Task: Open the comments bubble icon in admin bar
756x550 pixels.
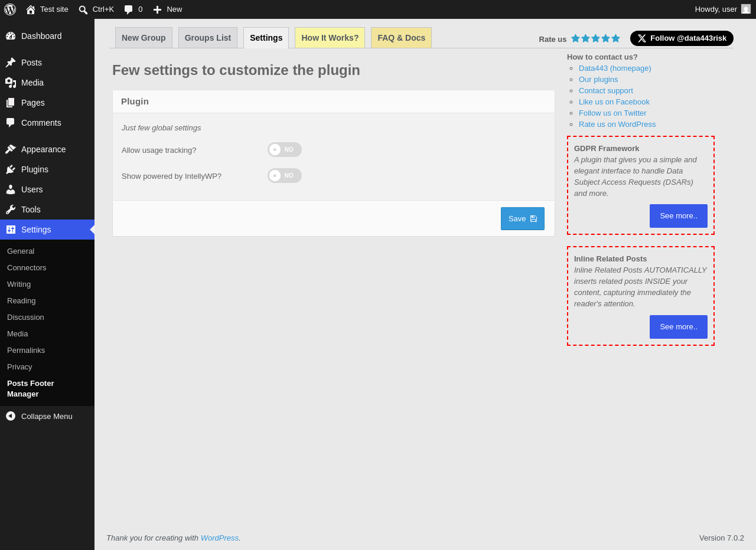Action: (x=128, y=9)
